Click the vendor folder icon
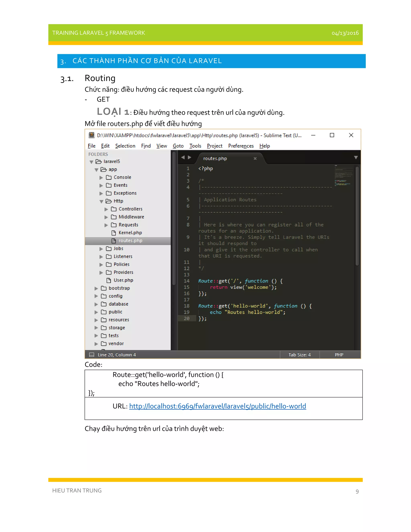This screenshot has height=532, width=411. point(104,344)
